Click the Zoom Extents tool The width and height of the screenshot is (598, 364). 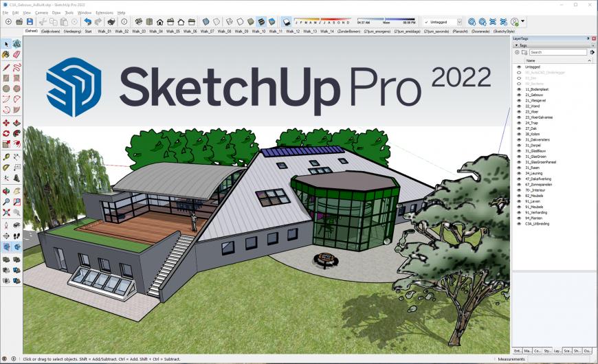pyautogui.click(x=6, y=212)
